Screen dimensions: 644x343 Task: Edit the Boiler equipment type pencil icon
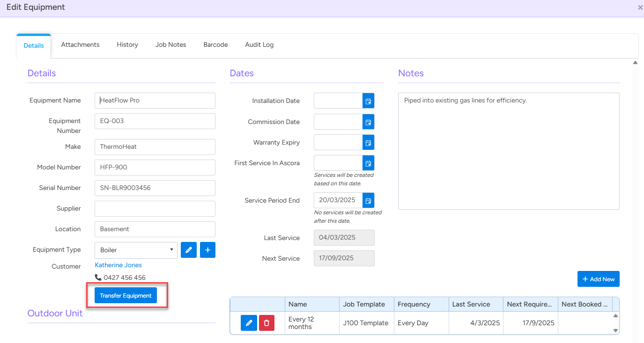click(x=188, y=250)
